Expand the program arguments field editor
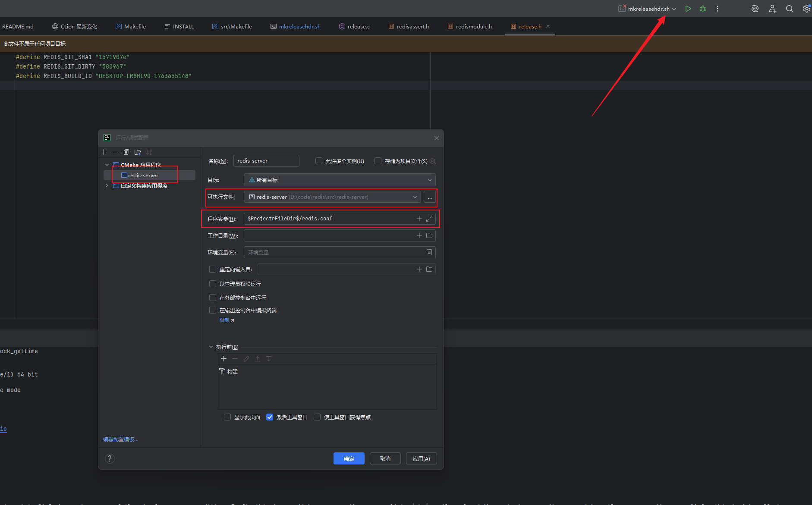Screen dimensions: 812x505 pos(429,219)
